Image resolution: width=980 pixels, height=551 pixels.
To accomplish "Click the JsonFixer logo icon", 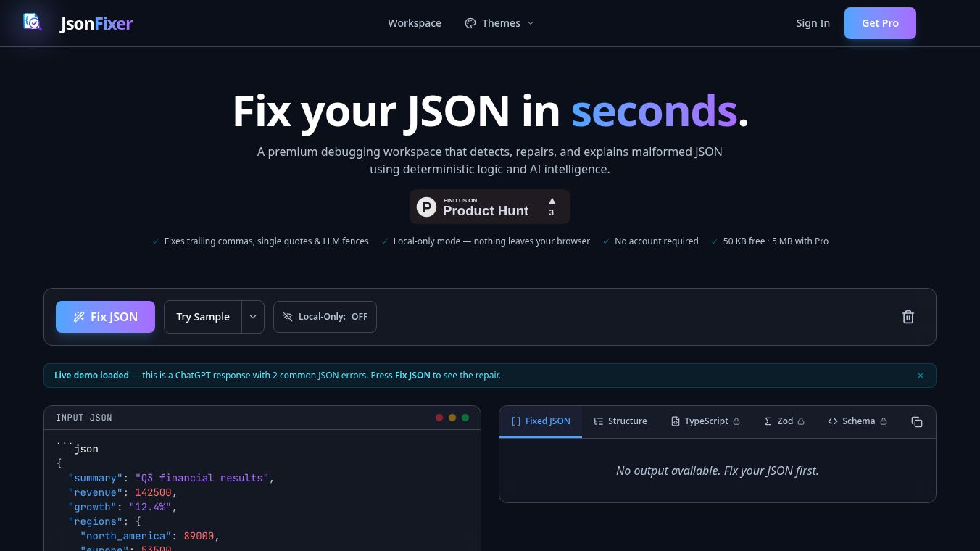I will pos(33,22).
